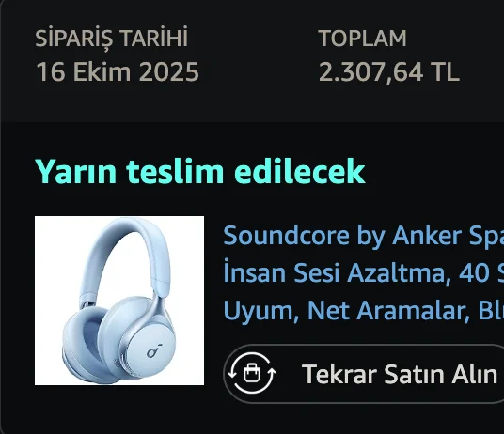Select the "Yarın teslim edilecek" delivery status
The height and width of the screenshot is (434, 504).
[x=200, y=171]
